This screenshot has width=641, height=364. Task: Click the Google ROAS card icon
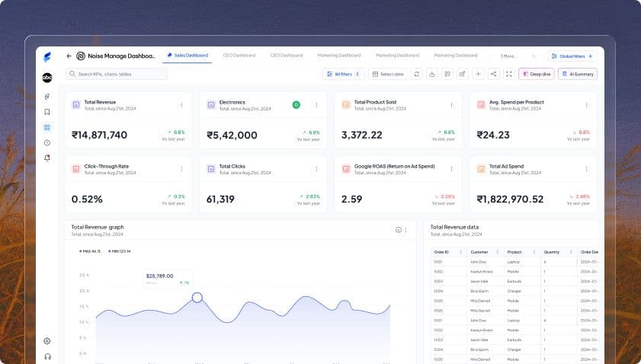coord(346,169)
